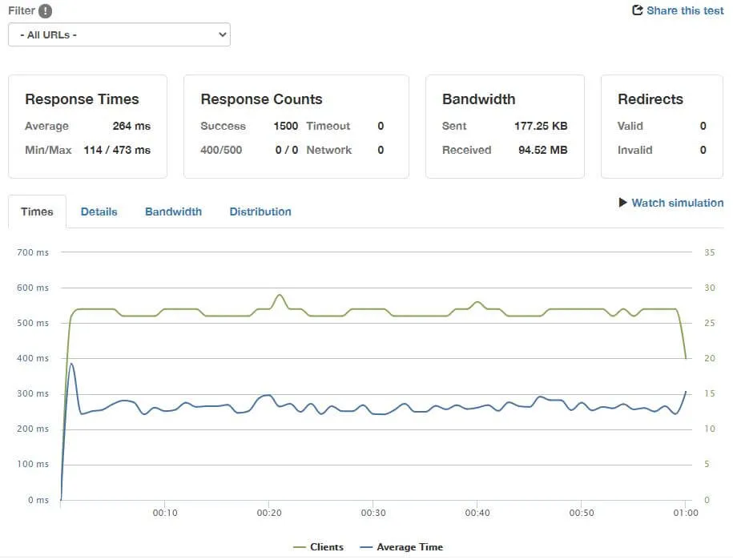Click the Filter label above the dropdown
The image size is (733, 560).
pyautogui.click(x=22, y=10)
